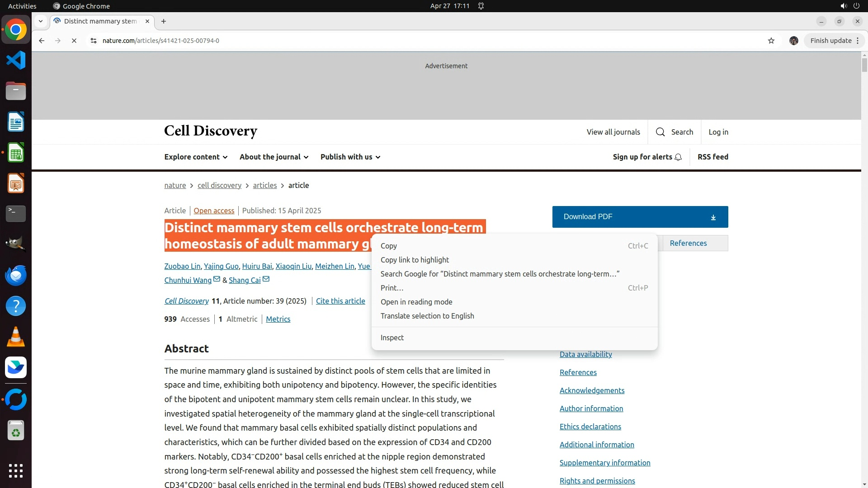Image resolution: width=868 pixels, height=488 pixels.
Task: Open new tab with plus icon
Action: [x=164, y=21]
